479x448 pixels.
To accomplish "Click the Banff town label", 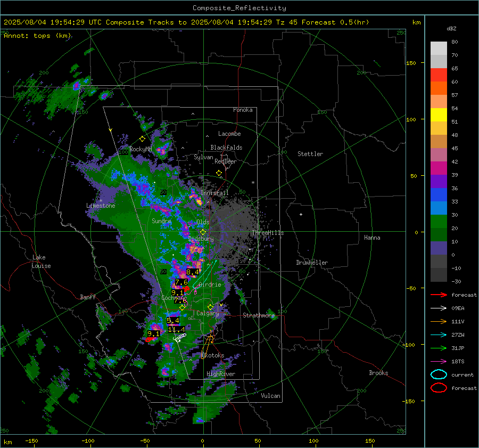I will [88, 297].
